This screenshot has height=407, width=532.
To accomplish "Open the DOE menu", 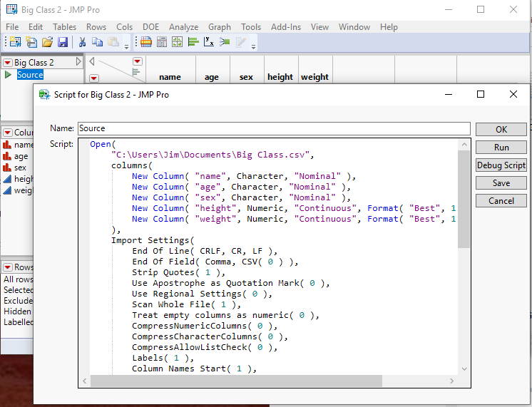I will (150, 27).
